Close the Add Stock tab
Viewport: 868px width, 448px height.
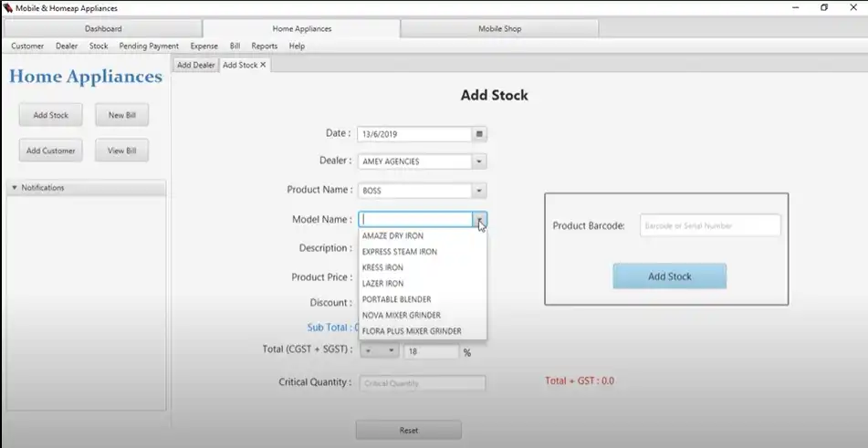[264, 65]
